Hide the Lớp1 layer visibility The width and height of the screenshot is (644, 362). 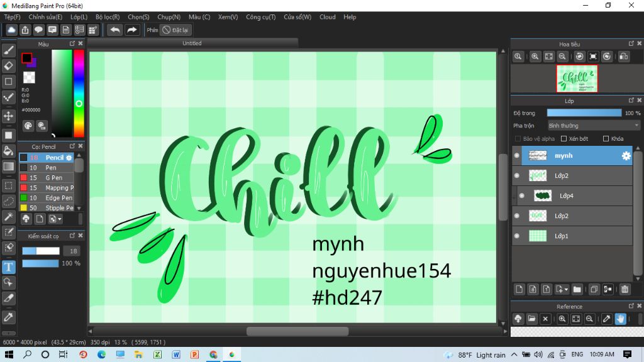[x=517, y=236]
